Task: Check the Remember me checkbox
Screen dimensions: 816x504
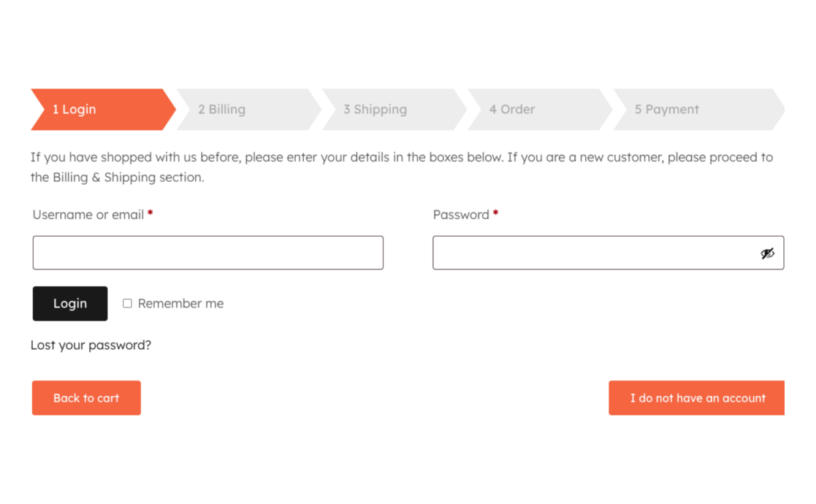Action: point(126,303)
